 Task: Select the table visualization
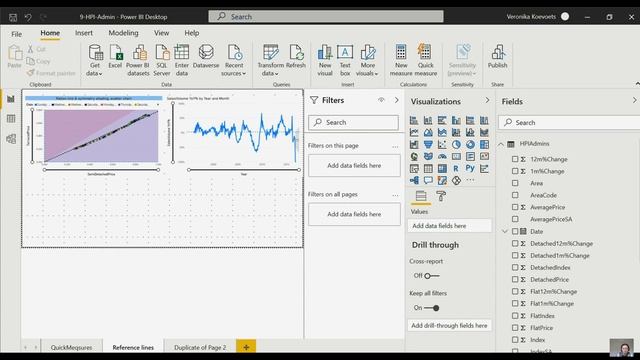(x=428, y=168)
